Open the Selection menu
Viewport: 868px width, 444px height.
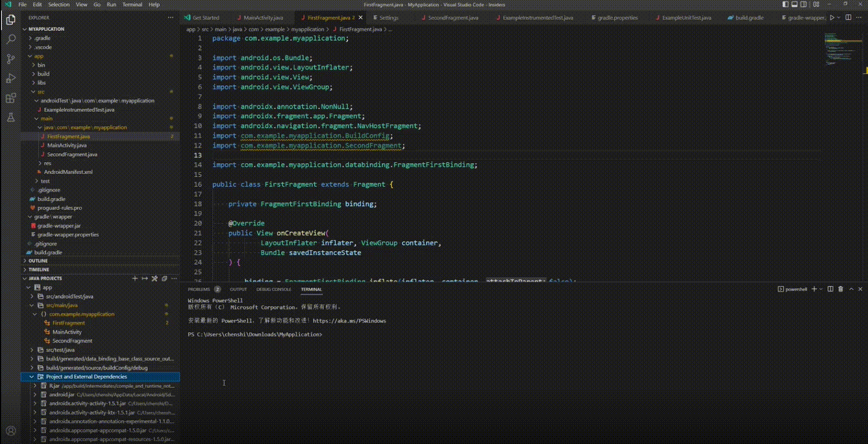[x=59, y=4]
